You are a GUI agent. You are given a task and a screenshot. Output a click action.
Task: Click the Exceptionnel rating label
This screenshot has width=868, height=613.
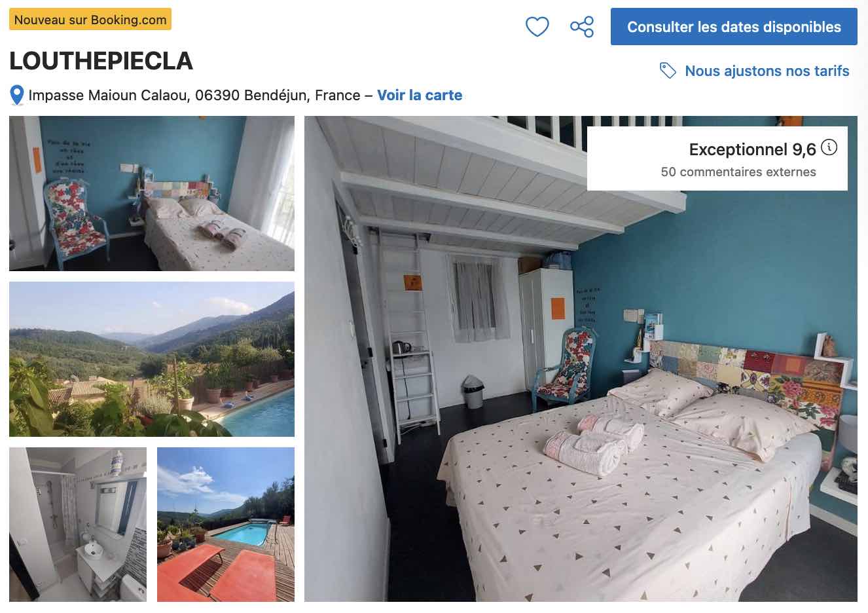(x=738, y=149)
